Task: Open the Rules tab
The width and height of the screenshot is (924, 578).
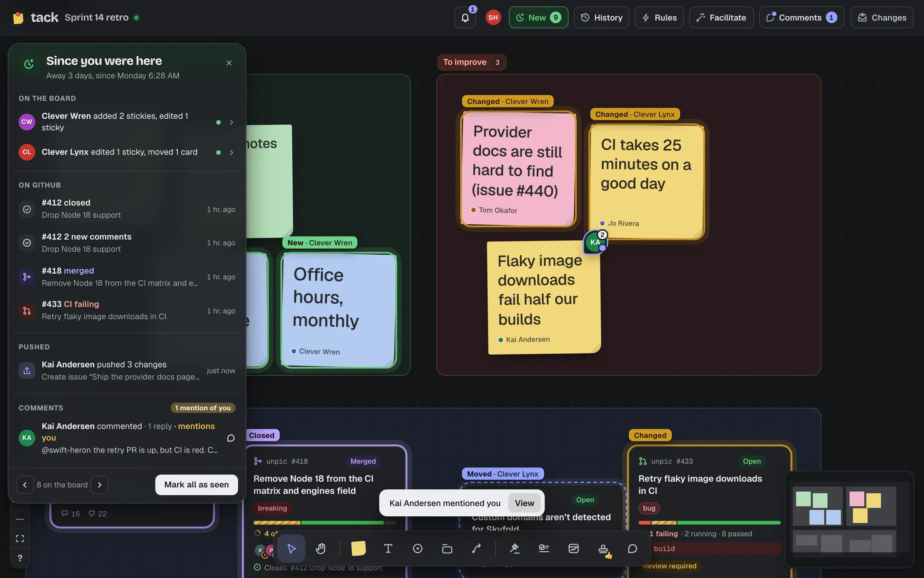Action: tap(659, 17)
